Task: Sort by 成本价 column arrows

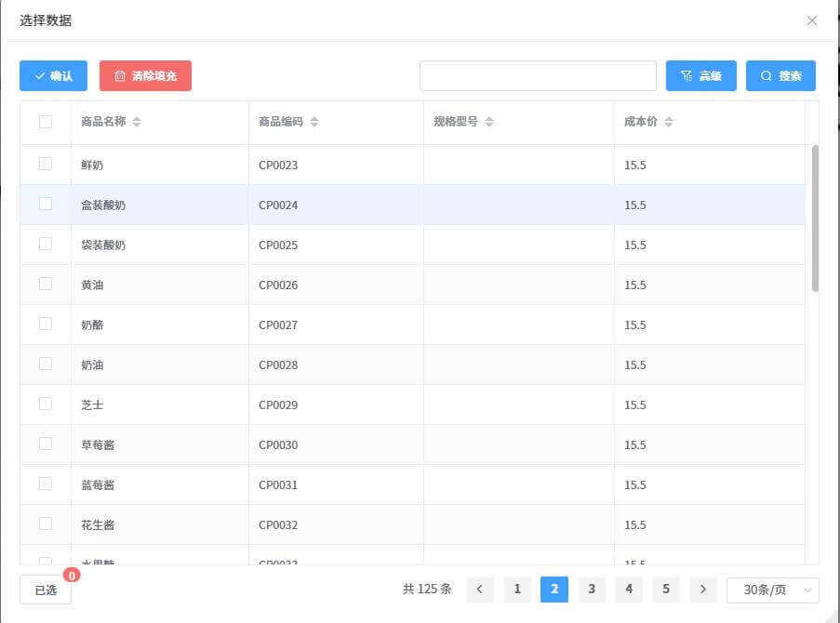Action: [669, 122]
